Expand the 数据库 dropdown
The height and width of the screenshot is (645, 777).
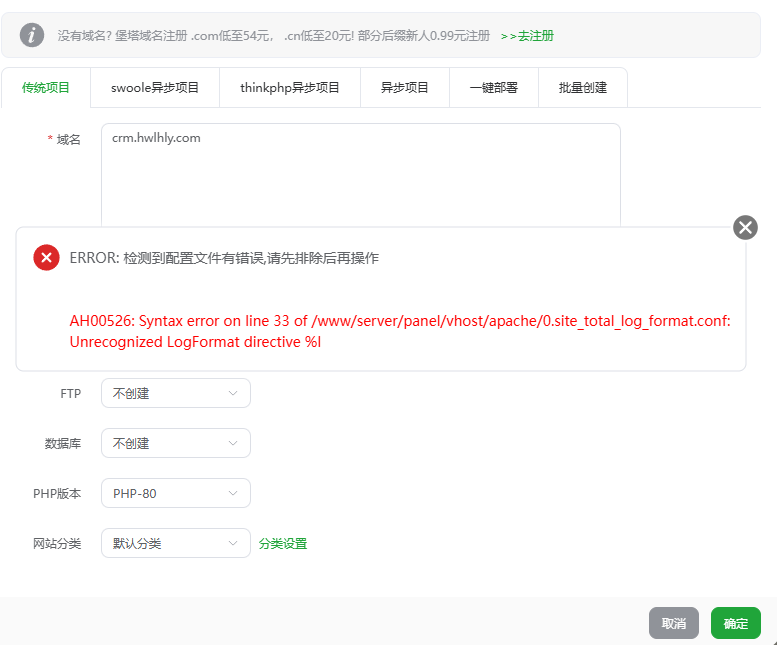coord(175,443)
